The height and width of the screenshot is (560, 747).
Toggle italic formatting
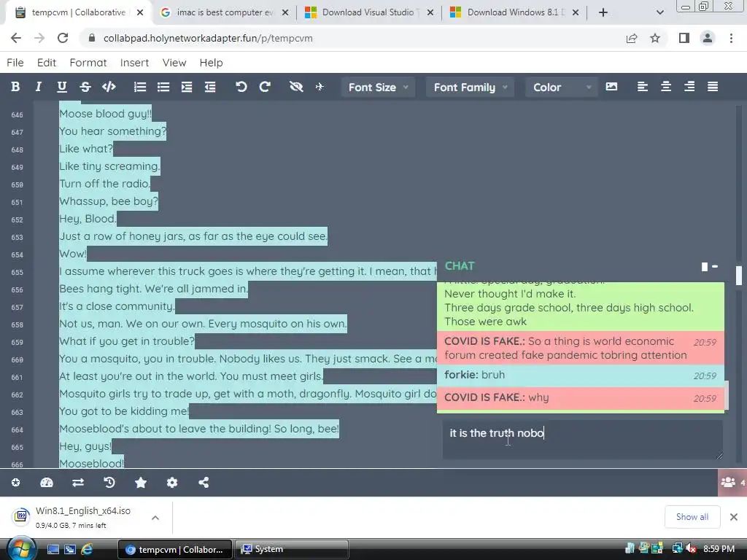39,87
